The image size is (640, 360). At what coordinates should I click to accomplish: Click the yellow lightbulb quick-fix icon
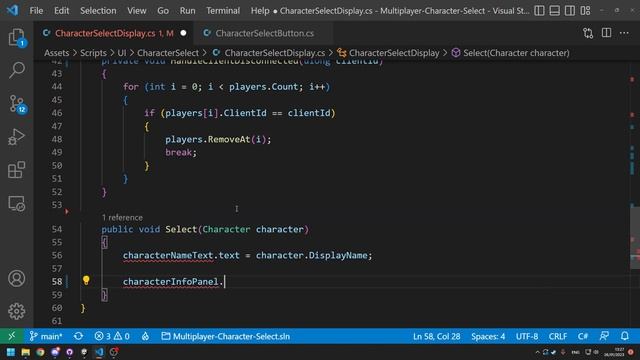point(86,280)
